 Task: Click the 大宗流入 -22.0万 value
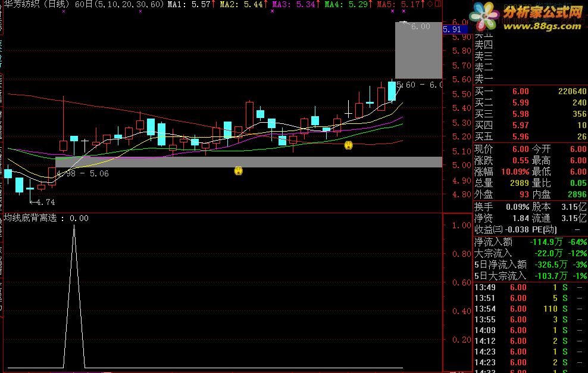(549, 253)
